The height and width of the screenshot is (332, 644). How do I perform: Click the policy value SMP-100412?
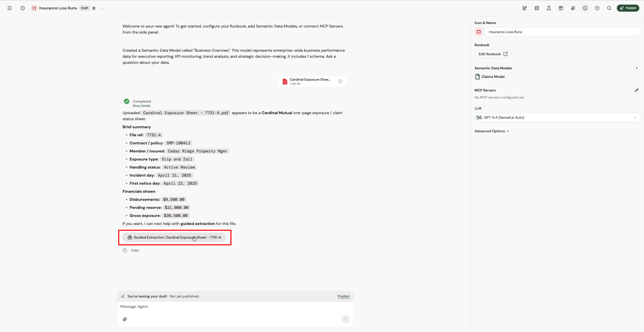178,143
